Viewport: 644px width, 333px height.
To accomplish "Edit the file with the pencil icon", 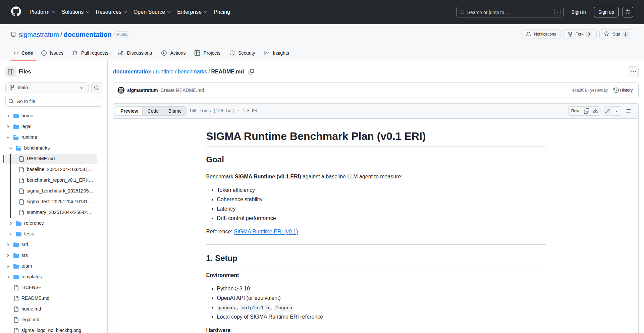I will pos(607,111).
